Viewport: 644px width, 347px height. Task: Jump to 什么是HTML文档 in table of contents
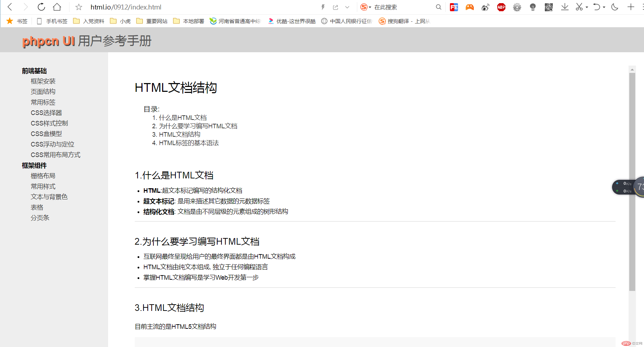click(183, 118)
